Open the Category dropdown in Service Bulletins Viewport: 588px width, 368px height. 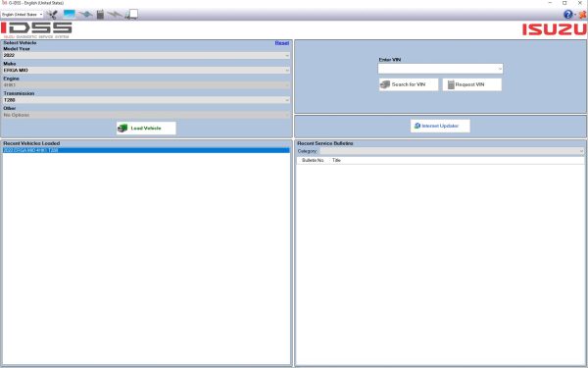pyautogui.click(x=452, y=151)
